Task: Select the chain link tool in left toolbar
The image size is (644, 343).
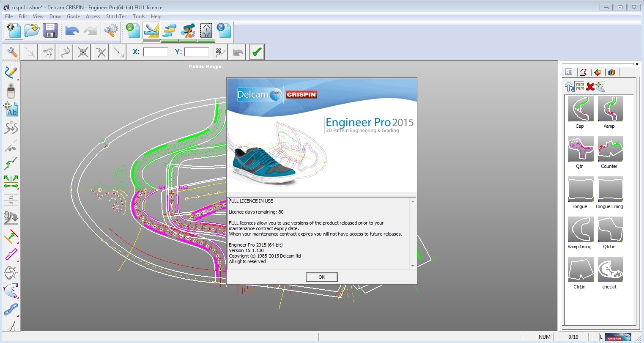Action: (11, 309)
